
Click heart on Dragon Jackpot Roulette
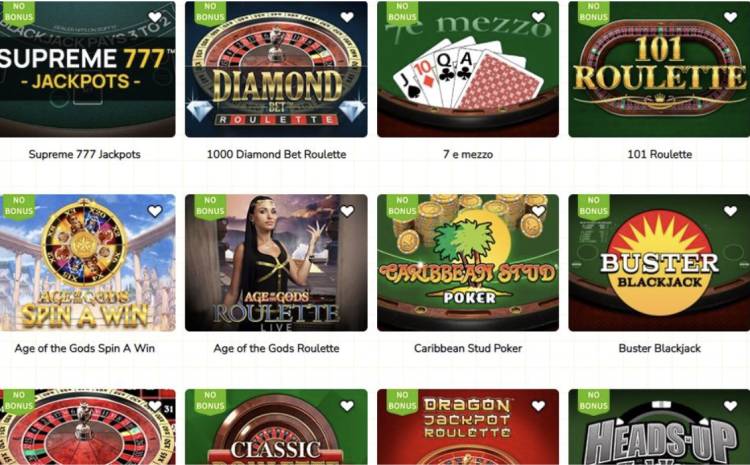[x=539, y=406]
